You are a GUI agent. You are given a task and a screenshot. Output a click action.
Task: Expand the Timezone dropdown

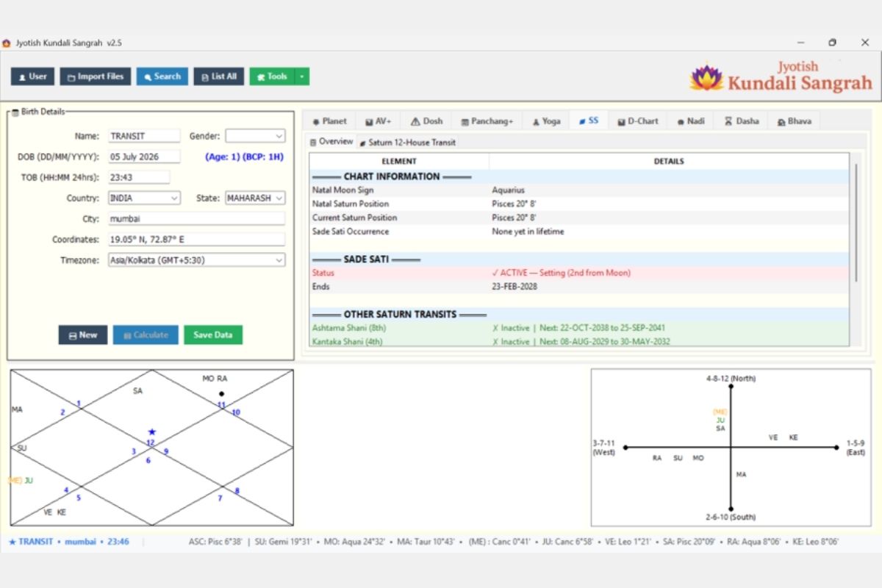[x=196, y=260]
